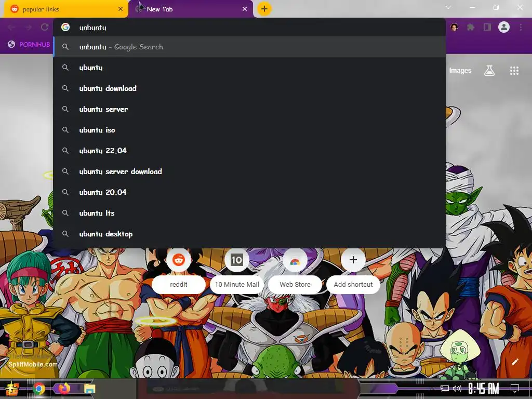Open the Extensions puzzle icon

[471, 27]
